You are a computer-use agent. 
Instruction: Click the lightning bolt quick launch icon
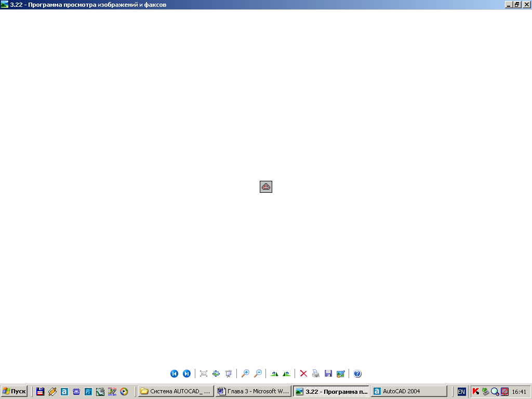coord(52,392)
